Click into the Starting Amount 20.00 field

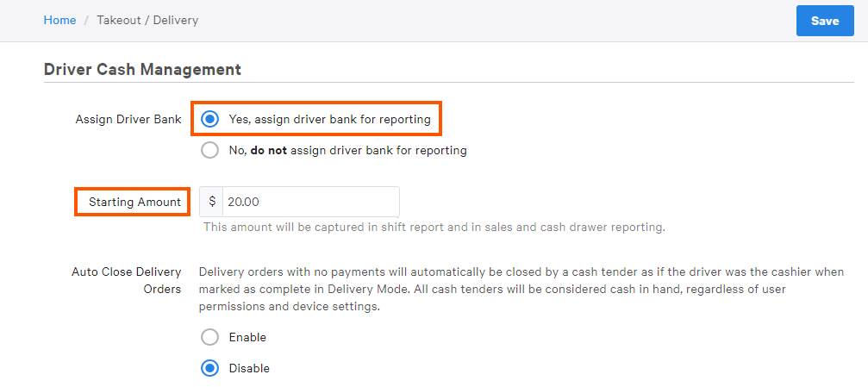point(310,202)
